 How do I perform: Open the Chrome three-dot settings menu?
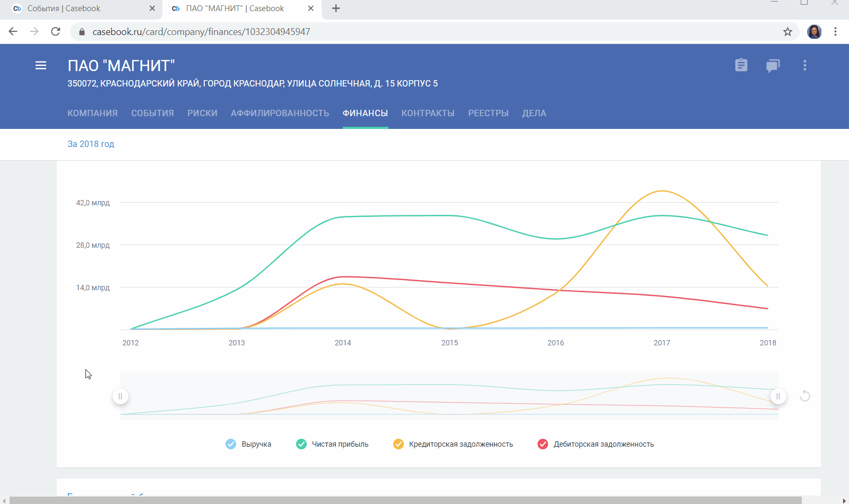coord(836,32)
